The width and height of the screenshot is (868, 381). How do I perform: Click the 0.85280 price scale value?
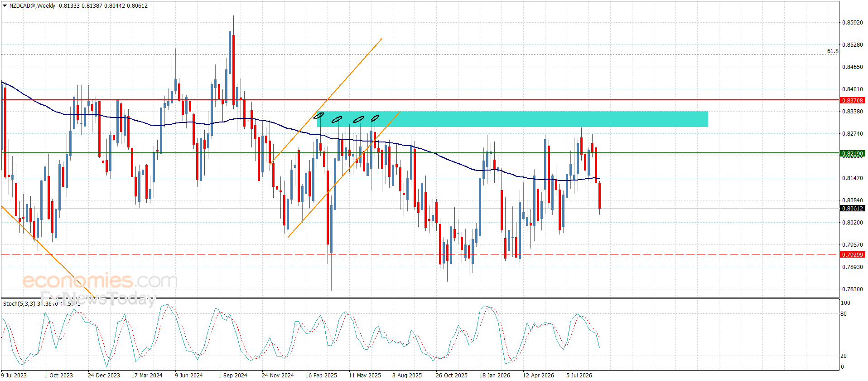[852, 45]
